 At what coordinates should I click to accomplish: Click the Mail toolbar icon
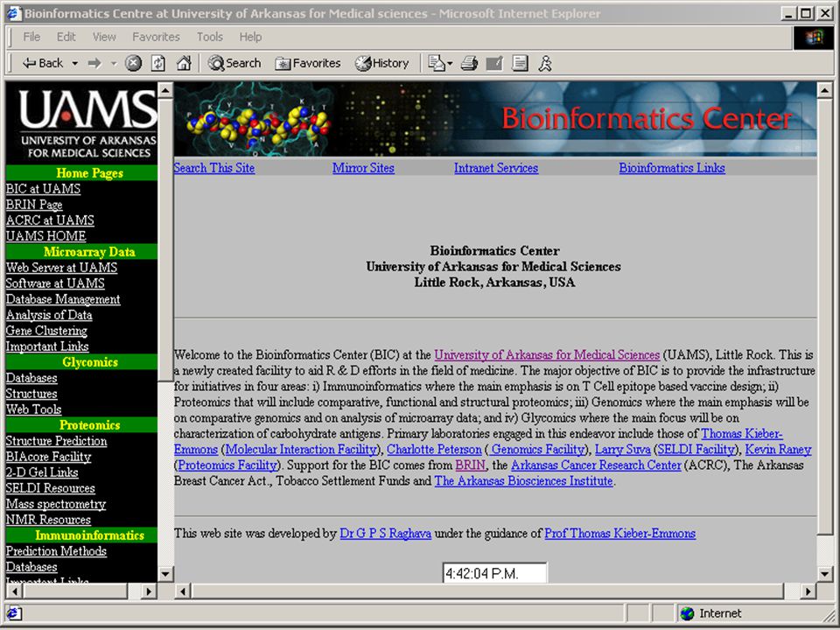[x=436, y=63]
